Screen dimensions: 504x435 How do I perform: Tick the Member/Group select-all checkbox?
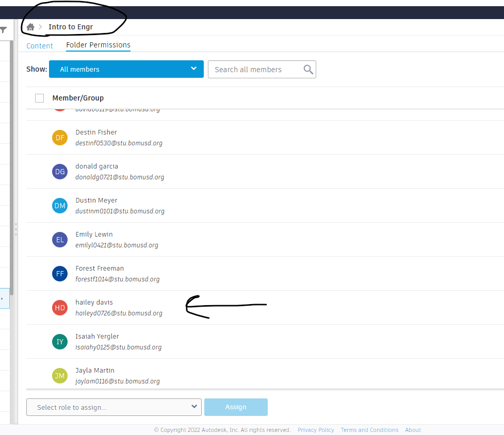click(40, 98)
